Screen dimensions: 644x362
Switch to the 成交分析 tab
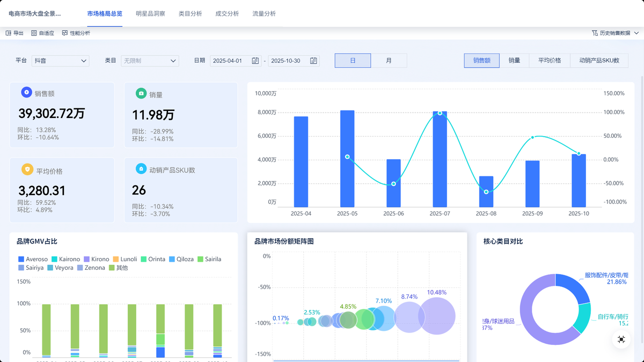pyautogui.click(x=227, y=13)
